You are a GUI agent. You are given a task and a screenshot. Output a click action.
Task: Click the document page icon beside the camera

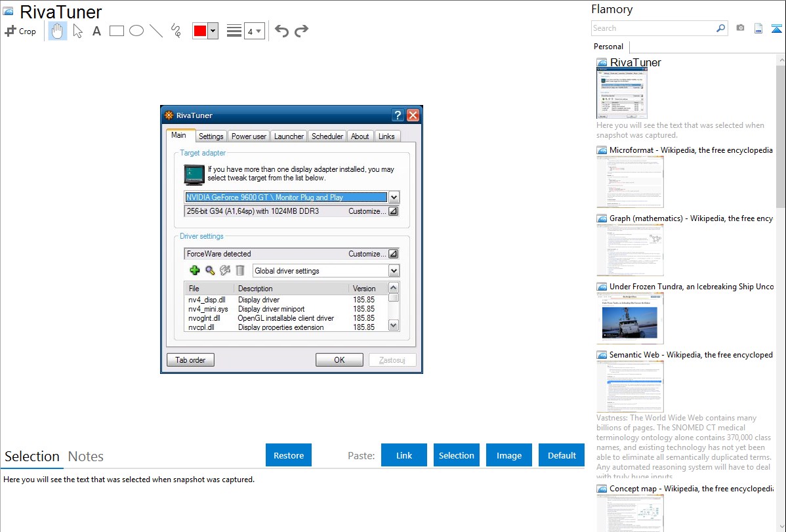(758, 28)
